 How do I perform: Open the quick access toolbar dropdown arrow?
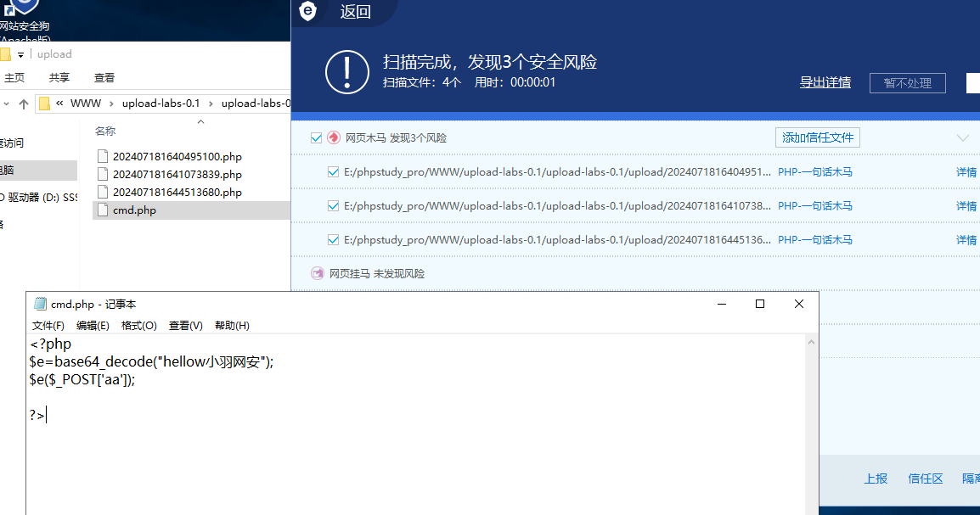[x=21, y=54]
